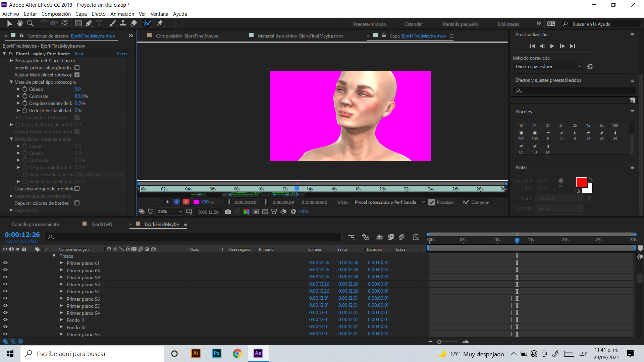Screen dimensions: 644x362
Task: Hide Fondo 11 stroke
Action: point(5,320)
